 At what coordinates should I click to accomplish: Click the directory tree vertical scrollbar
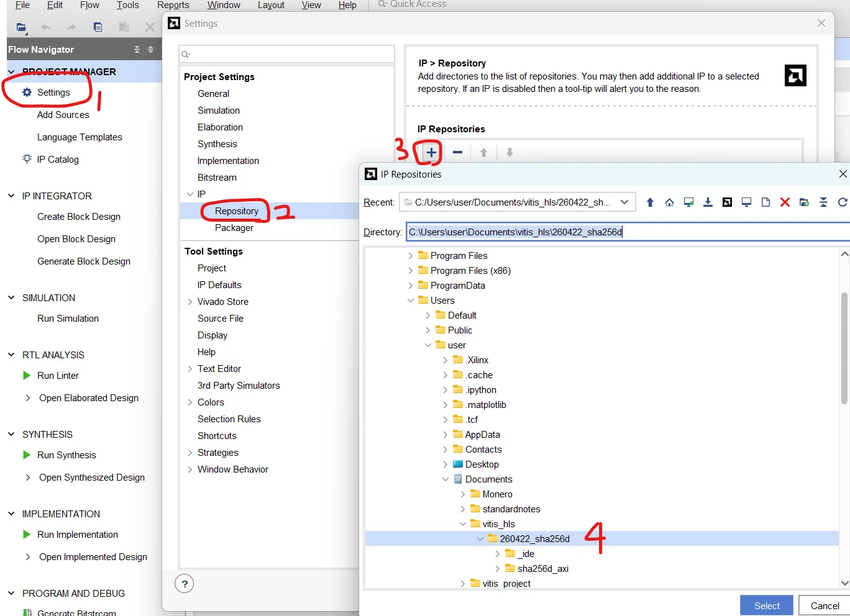[844, 348]
